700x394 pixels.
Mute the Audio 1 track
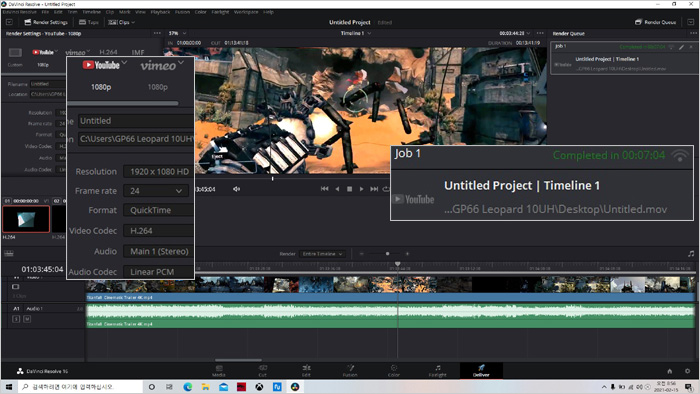(x=27, y=319)
